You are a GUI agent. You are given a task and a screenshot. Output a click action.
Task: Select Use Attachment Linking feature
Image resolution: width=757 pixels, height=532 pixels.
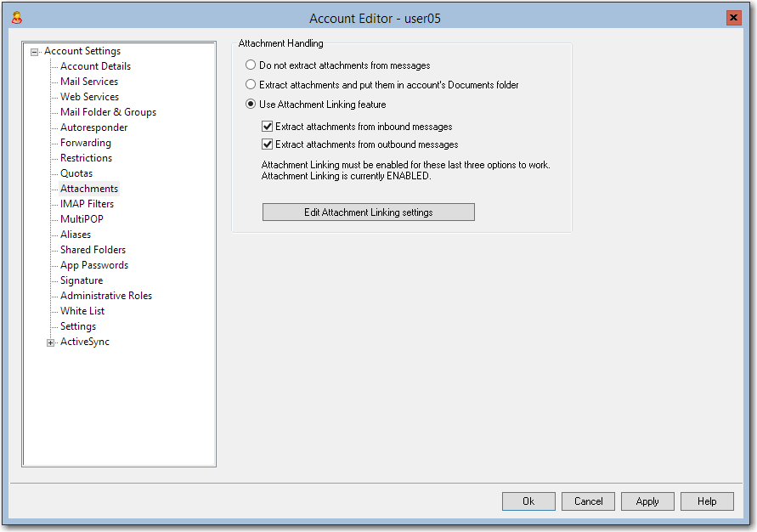tap(251, 103)
